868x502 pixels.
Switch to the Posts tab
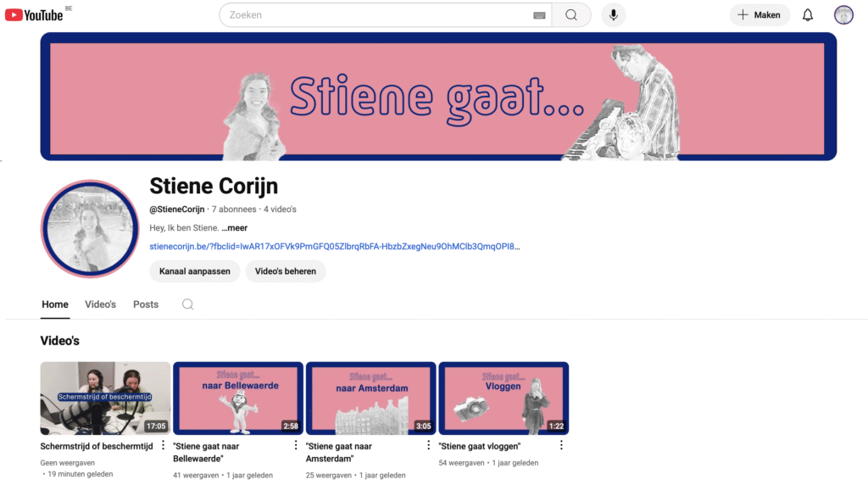(146, 304)
